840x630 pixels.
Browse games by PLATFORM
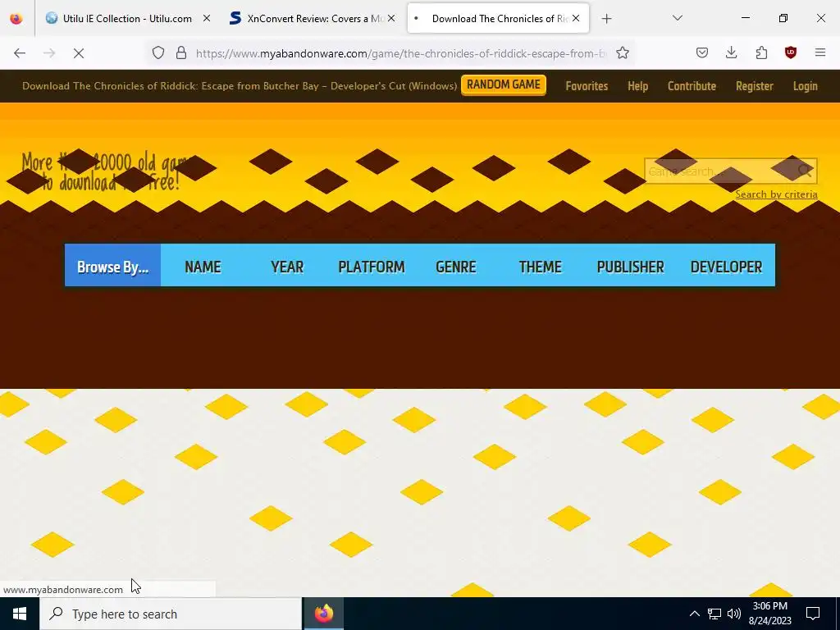pyautogui.click(x=372, y=267)
